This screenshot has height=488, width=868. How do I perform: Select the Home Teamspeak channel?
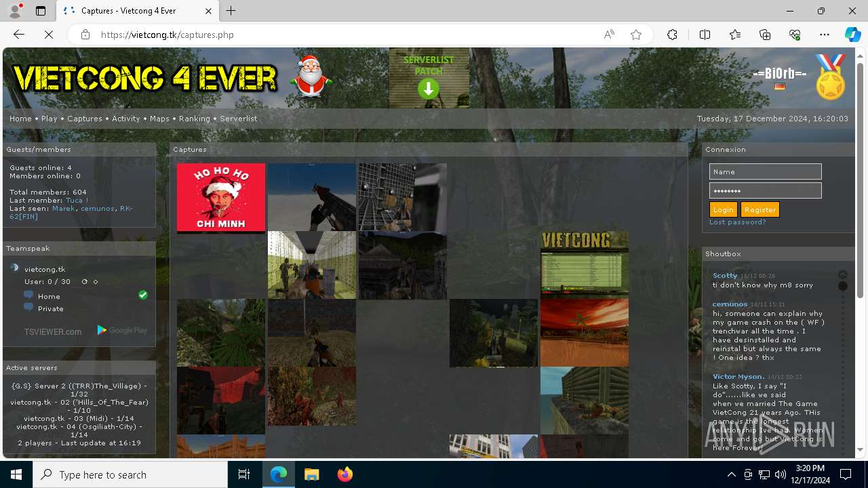click(x=49, y=296)
